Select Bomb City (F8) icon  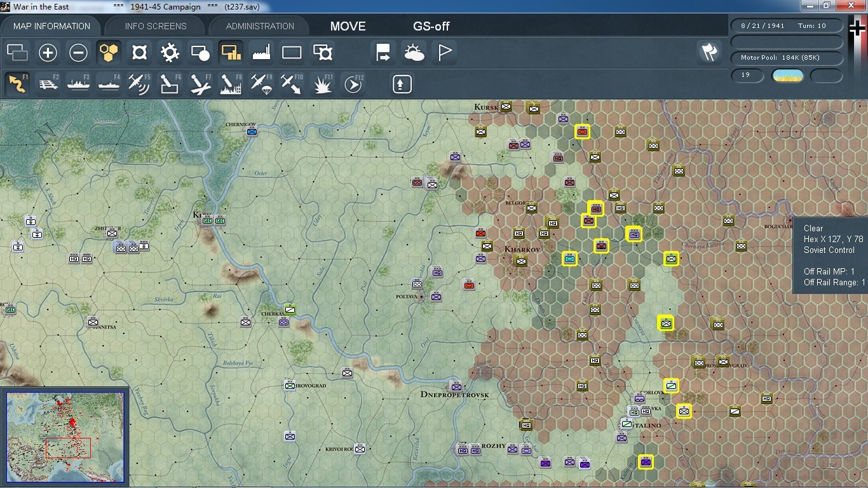(x=231, y=83)
